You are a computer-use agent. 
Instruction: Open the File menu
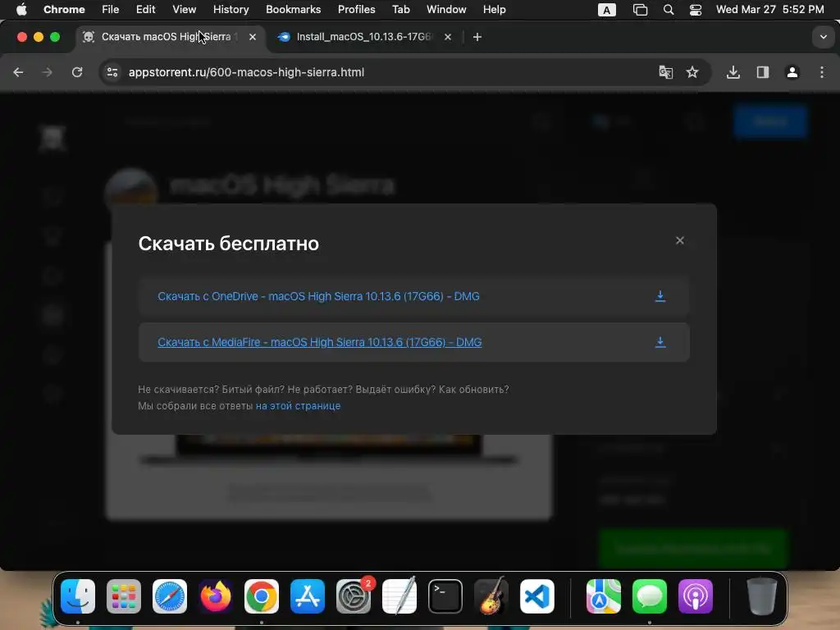pos(111,9)
